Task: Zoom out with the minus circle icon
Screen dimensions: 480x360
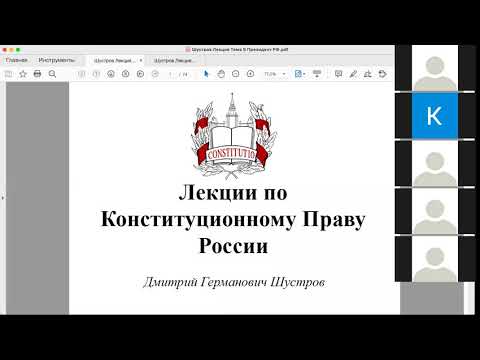Action: coord(236,74)
